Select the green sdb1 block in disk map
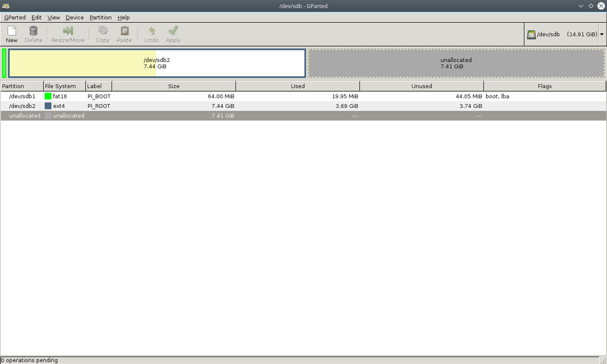 click(4, 63)
